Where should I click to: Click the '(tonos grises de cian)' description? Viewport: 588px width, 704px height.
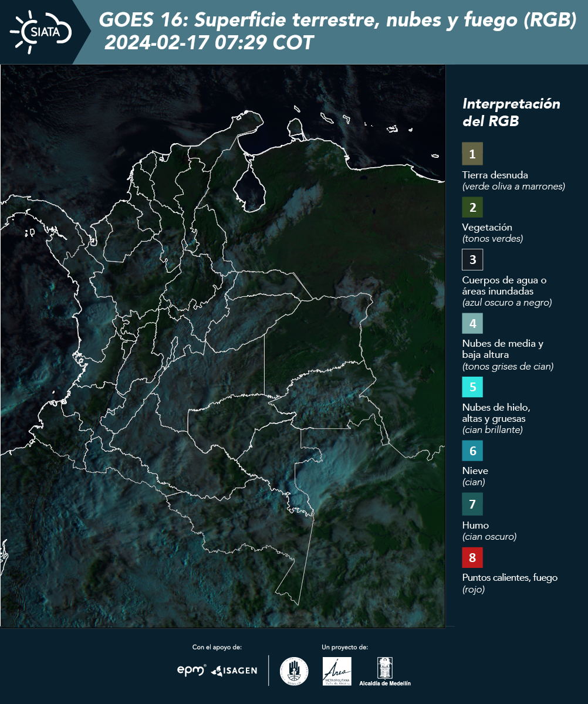(x=508, y=367)
